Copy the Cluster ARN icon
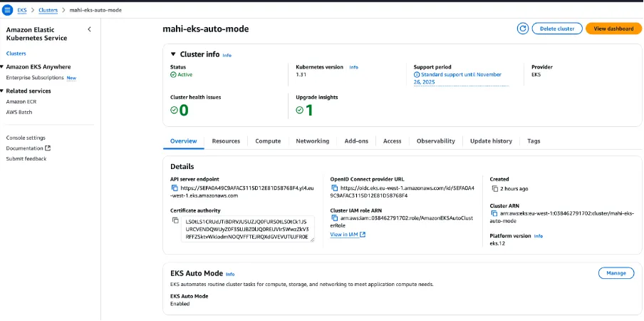Viewport: 644px width, 321px height. point(494,214)
